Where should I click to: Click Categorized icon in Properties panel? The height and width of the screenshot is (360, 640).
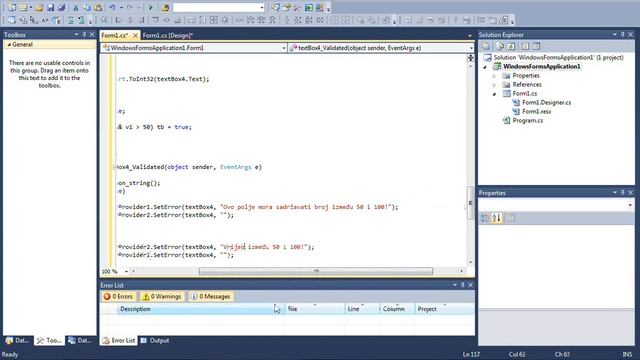pos(485,218)
